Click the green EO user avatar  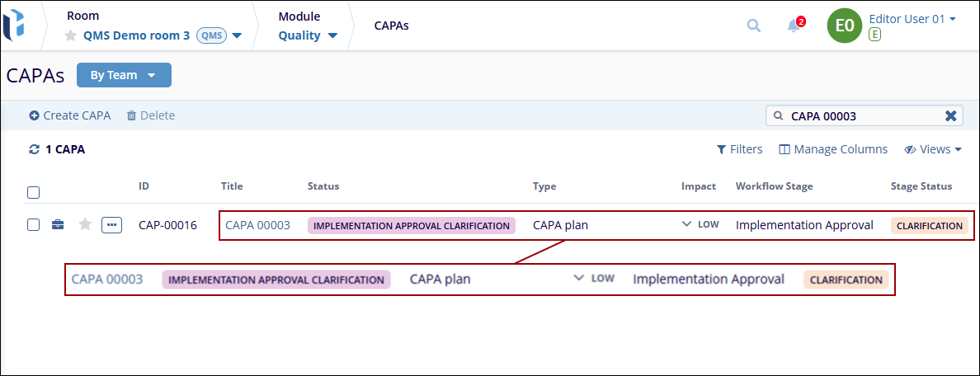coord(844,26)
